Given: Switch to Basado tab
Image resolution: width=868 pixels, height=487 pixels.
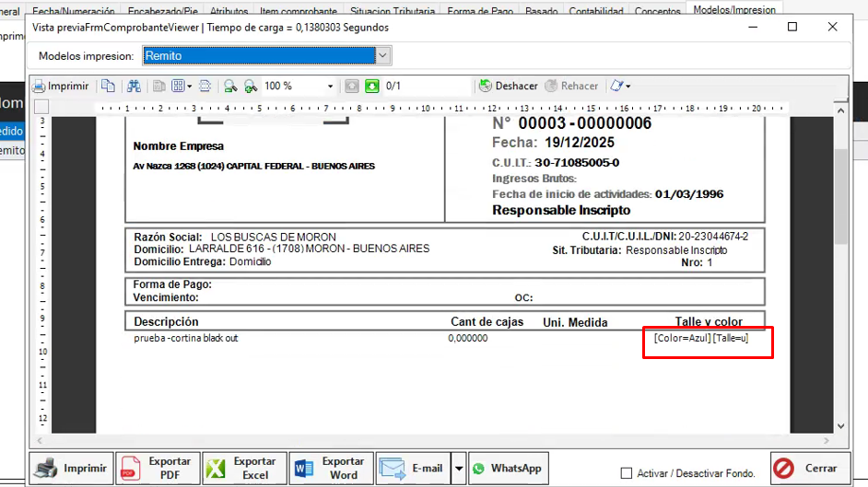Looking at the screenshot, I should click(542, 11).
